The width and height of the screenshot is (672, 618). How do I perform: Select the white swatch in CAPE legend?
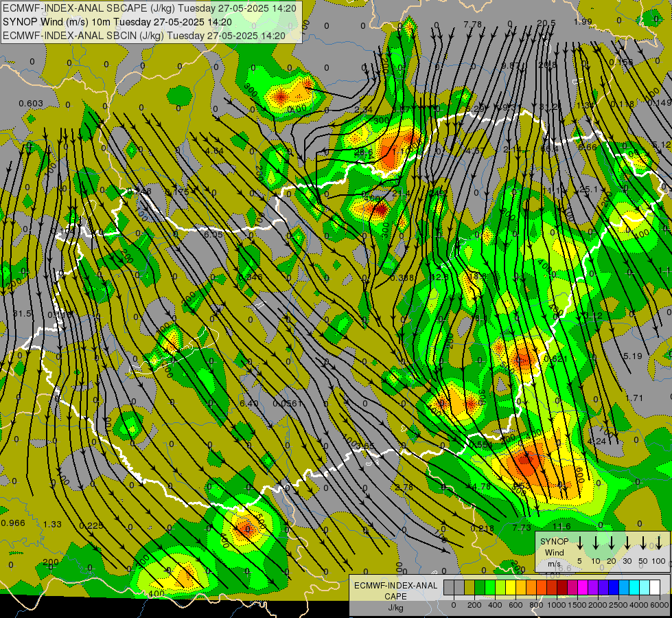coord(654,587)
